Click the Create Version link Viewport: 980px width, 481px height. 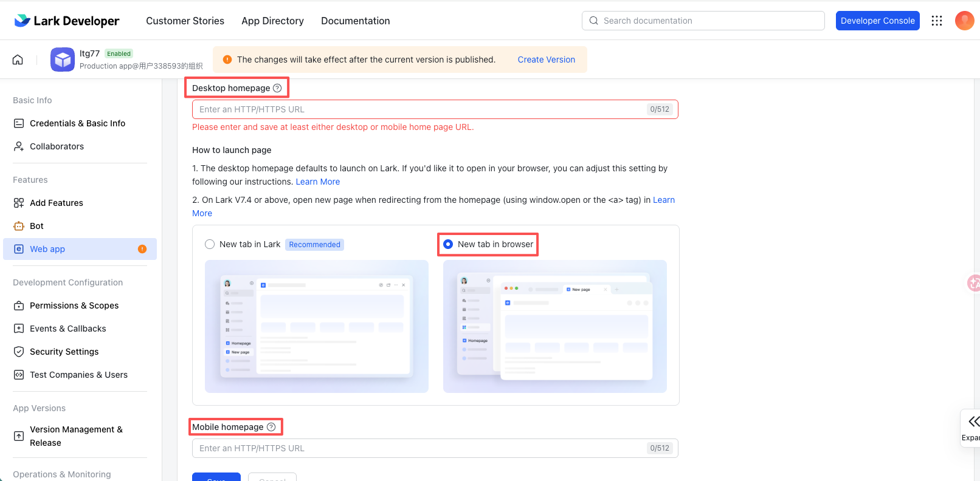pyautogui.click(x=546, y=60)
